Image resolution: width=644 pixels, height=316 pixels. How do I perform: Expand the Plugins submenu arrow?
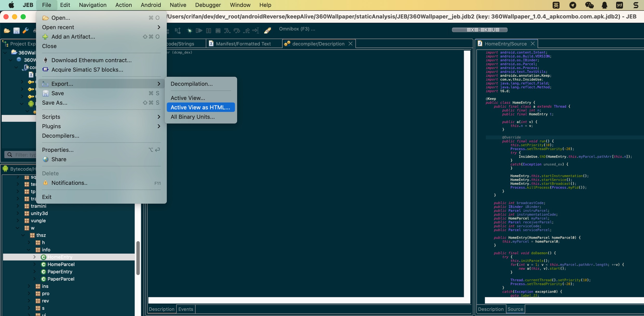click(x=159, y=126)
